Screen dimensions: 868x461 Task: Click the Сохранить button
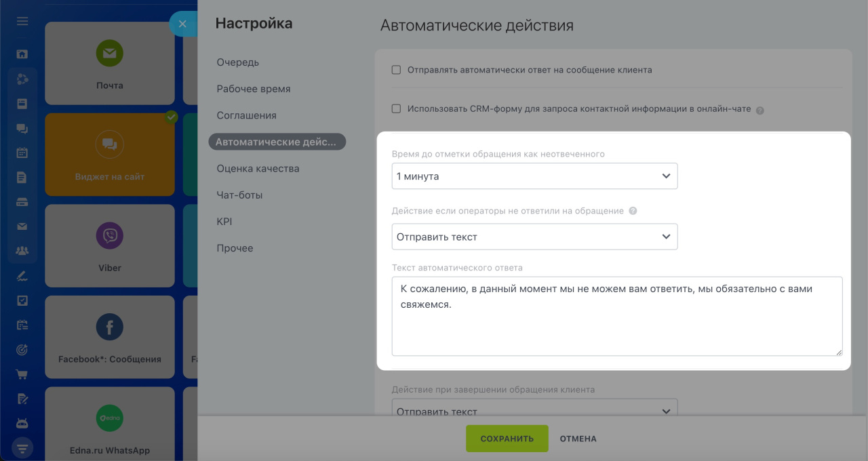pyautogui.click(x=507, y=439)
